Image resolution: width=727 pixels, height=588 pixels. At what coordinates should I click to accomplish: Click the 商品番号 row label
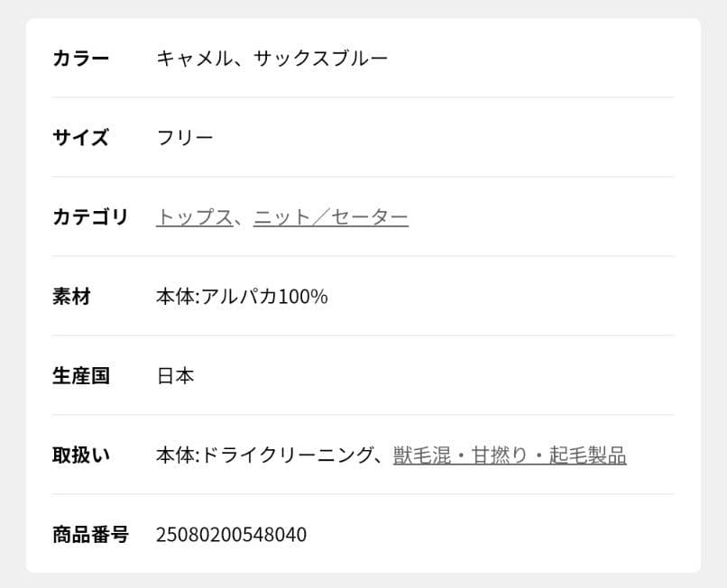[91, 534]
